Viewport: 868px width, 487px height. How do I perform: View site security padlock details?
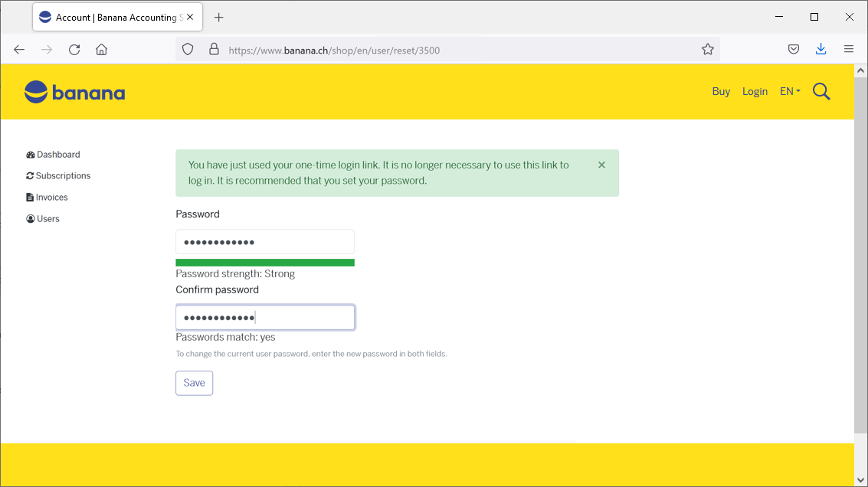214,50
